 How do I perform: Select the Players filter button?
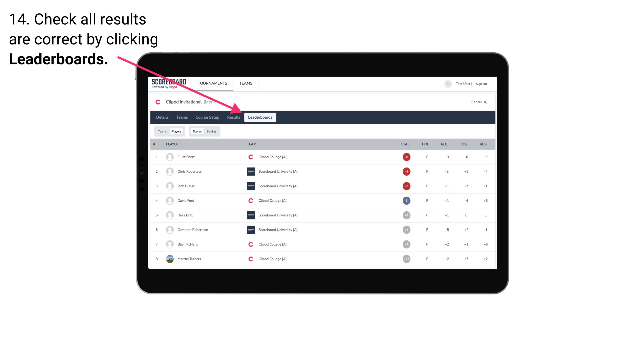176,131
